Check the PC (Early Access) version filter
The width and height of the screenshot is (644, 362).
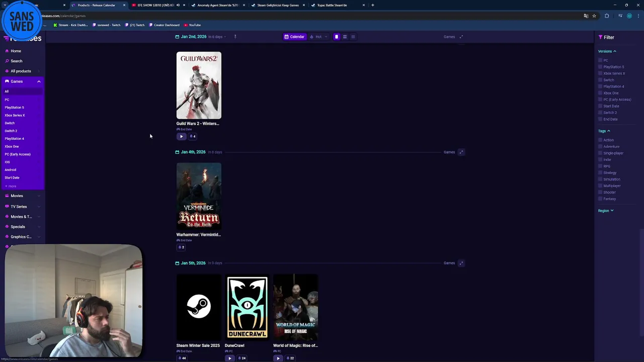click(x=600, y=100)
